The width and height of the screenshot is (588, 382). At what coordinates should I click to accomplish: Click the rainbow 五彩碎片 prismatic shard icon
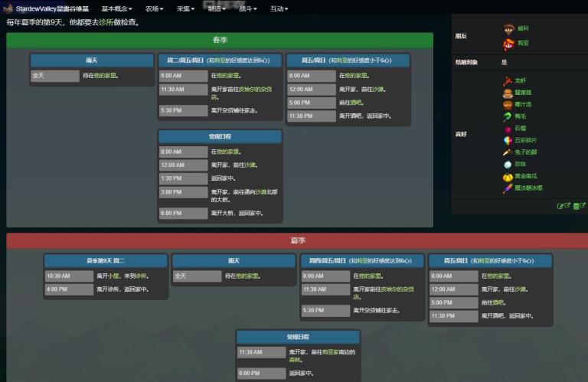point(508,141)
